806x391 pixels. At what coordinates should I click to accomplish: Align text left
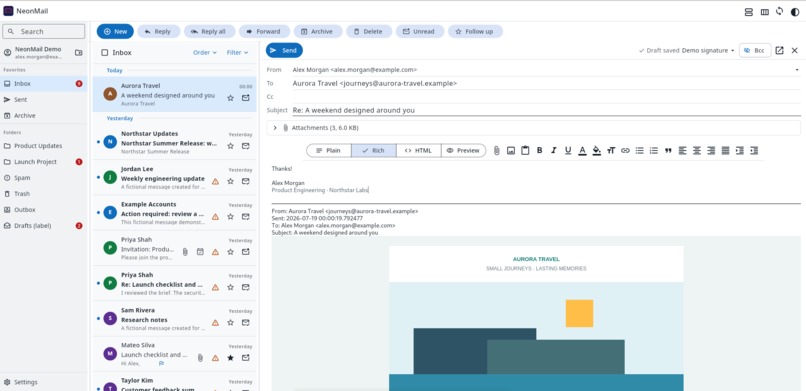click(683, 151)
